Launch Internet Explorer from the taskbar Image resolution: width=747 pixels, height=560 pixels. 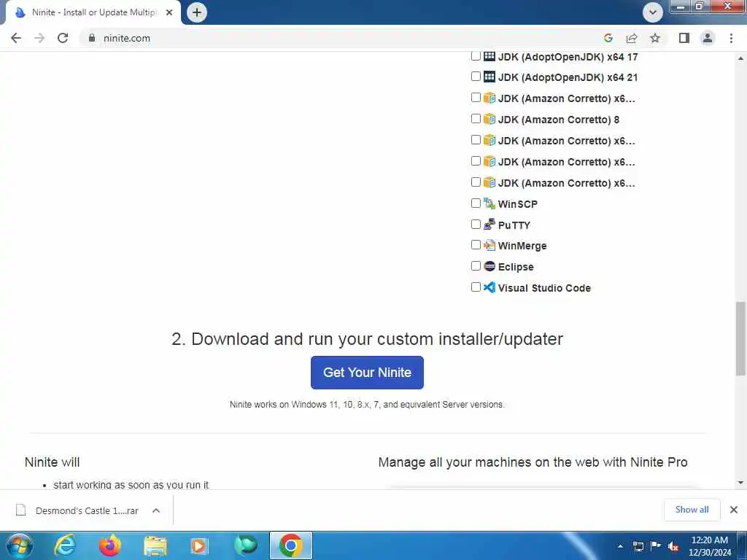pos(65,545)
